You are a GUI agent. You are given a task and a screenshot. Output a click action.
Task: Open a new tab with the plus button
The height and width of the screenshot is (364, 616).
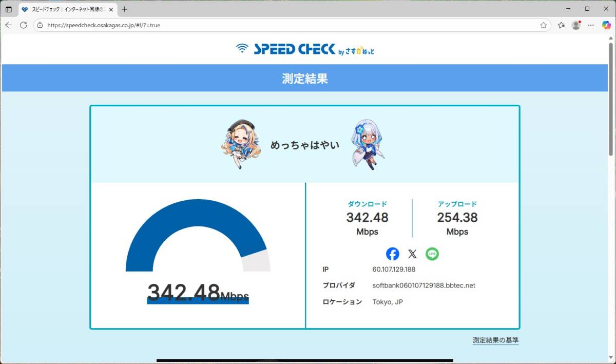[x=125, y=9]
